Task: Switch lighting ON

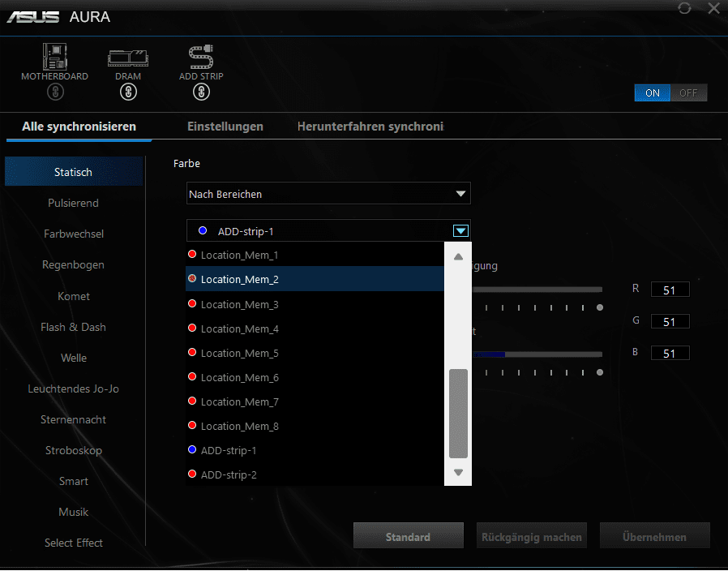Action: coord(653,93)
